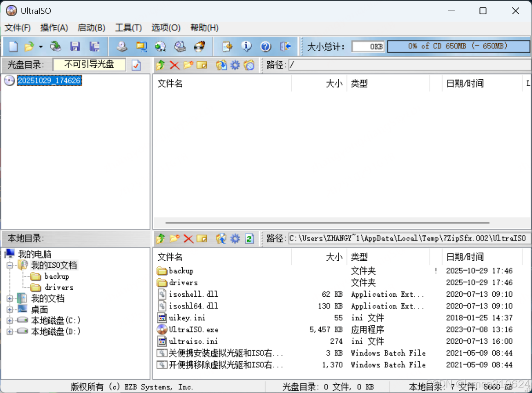532x393 pixels.
Task: Click the flaming disc Burn image icon
Action: tap(200, 47)
